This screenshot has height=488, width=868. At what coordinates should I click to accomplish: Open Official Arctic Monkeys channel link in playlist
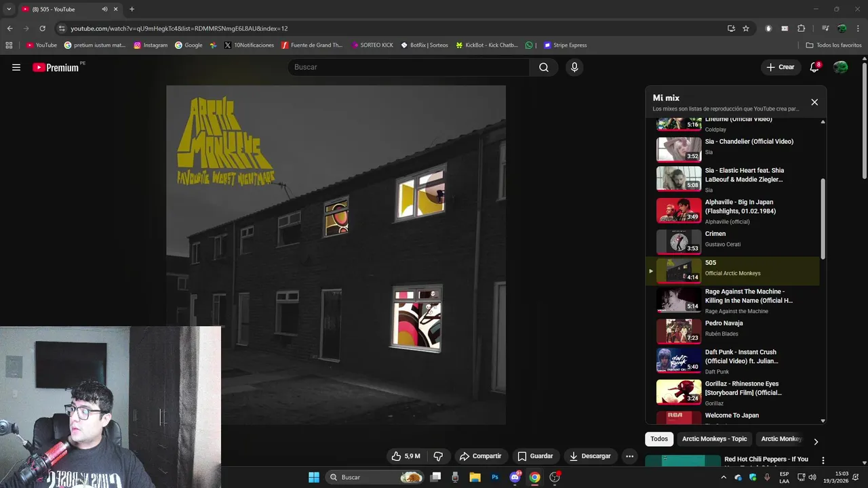(x=732, y=273)
